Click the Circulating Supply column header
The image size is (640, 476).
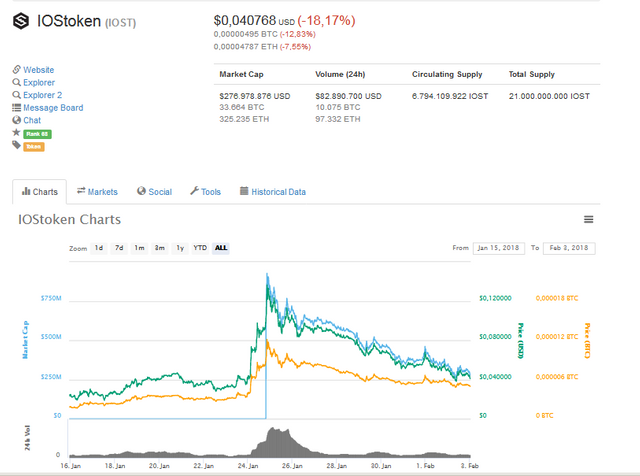click(x=447, y=74)
